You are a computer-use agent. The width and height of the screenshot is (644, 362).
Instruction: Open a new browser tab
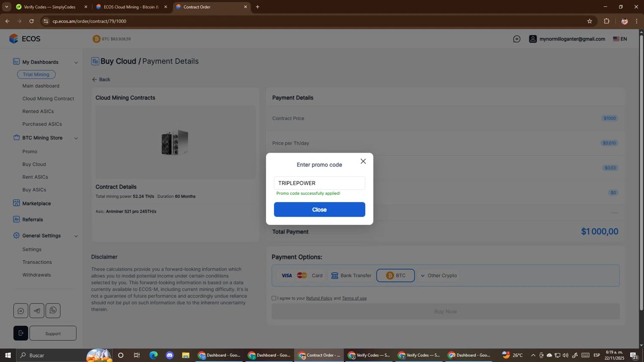[x=258, y=7]
